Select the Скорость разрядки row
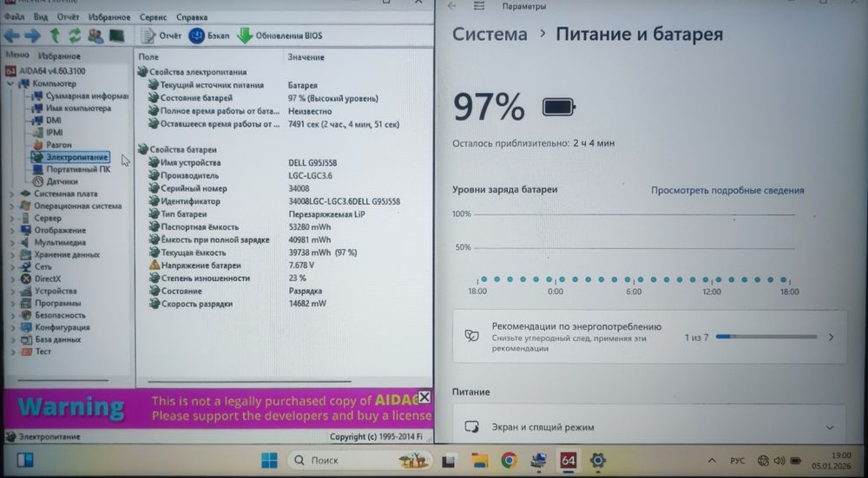Screen dimensions: 868x478 [x=284, y=304]
